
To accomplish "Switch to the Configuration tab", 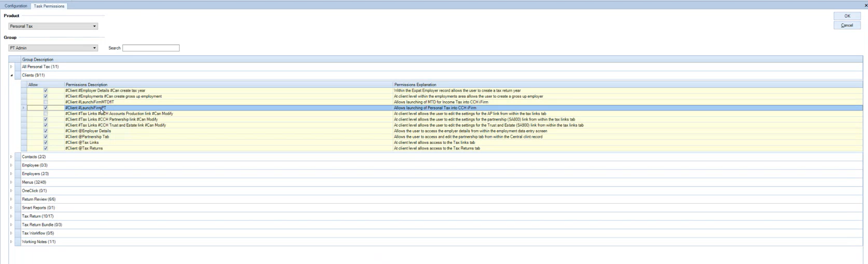I will point(16,6).
